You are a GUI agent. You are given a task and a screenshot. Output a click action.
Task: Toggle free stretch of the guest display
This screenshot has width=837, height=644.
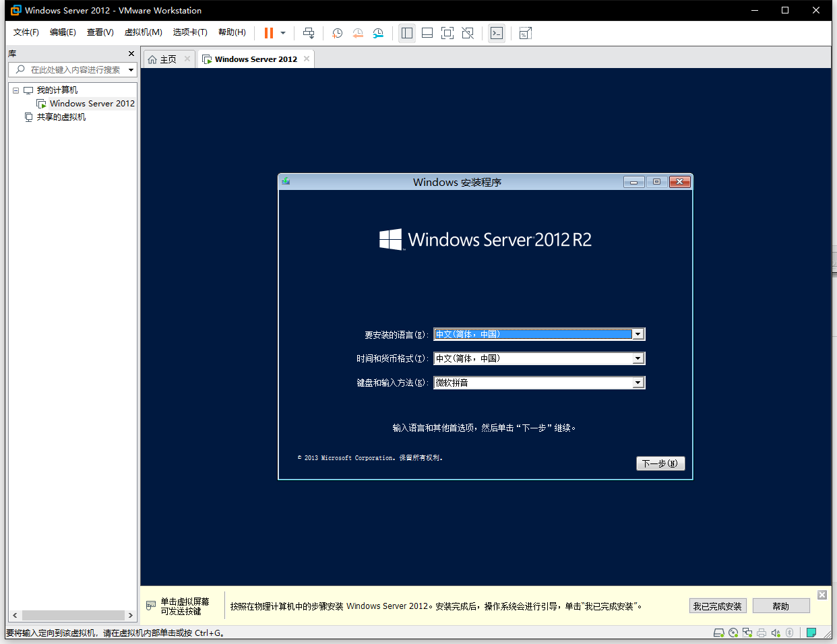tap(524, 32)
